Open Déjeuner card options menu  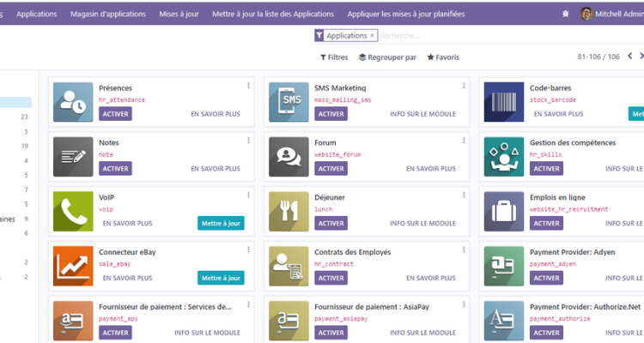464,195
